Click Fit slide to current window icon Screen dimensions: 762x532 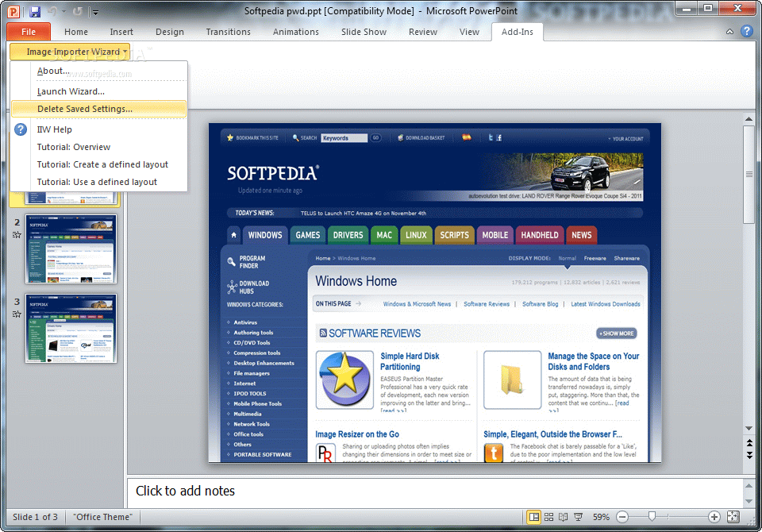(x=733, y=517)
